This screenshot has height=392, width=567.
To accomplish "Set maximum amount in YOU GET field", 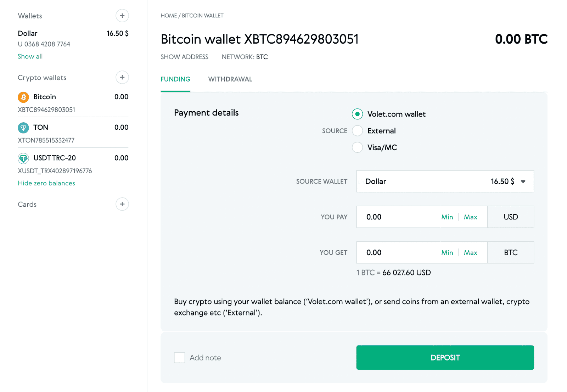I will (x=470, y=252).
